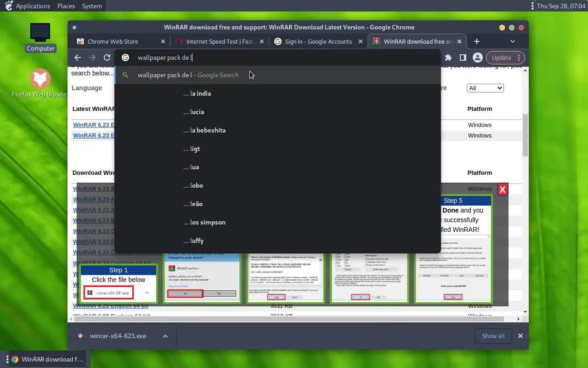Click the WinRAR taskbar window button
This screenshot has height=368, width=588.
tap(48, 359)
